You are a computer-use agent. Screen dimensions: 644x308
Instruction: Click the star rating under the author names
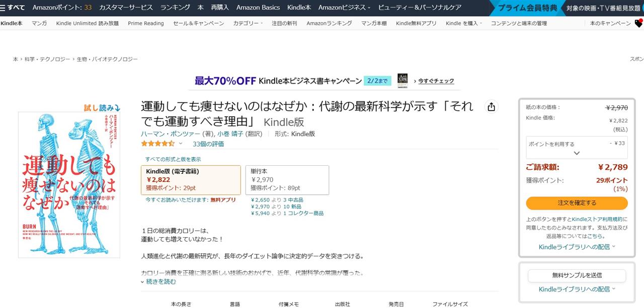(158, 144)
